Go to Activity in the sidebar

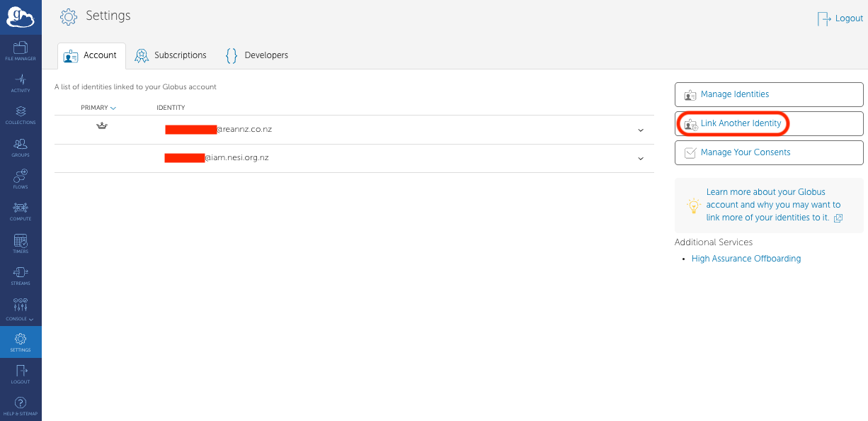click(21, 83)
